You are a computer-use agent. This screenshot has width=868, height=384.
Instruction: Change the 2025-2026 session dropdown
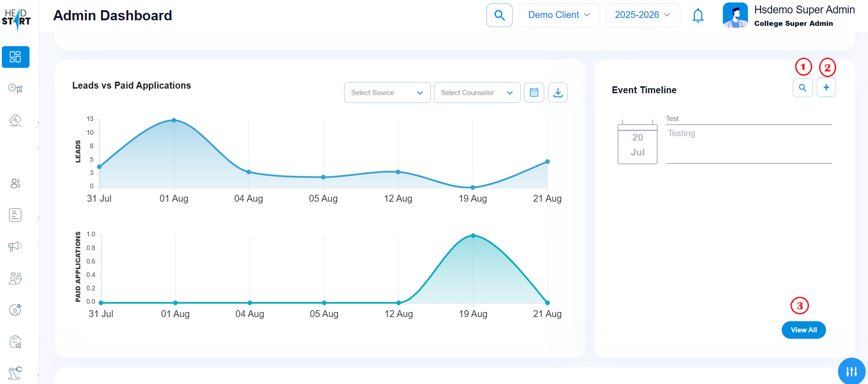642,15
